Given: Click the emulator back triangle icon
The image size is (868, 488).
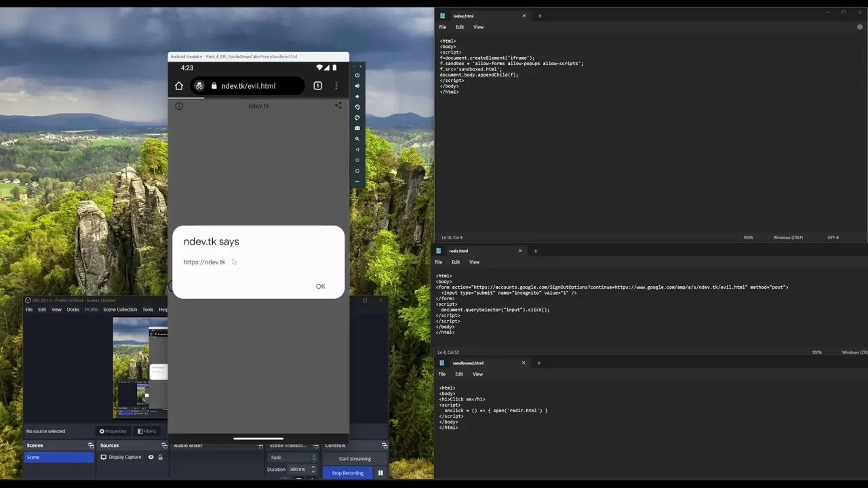Looking at the screenshot, I should click(x=357, y=150).
